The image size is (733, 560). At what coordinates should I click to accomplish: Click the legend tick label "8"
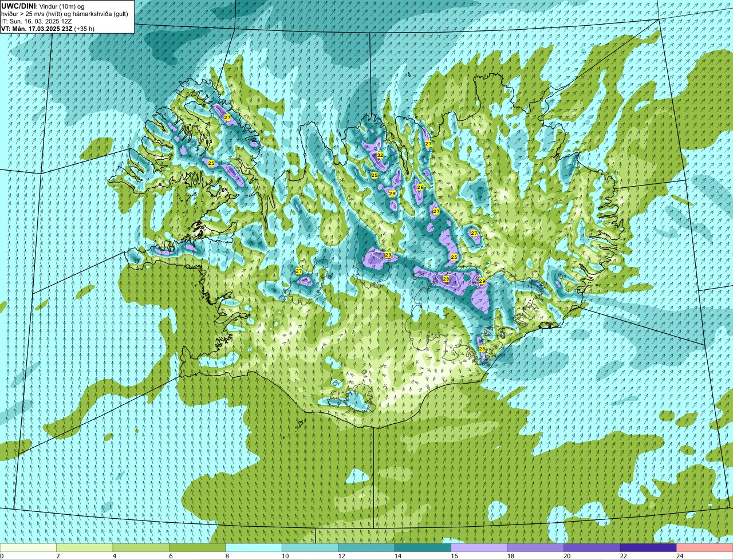click(x=227, y=556)
